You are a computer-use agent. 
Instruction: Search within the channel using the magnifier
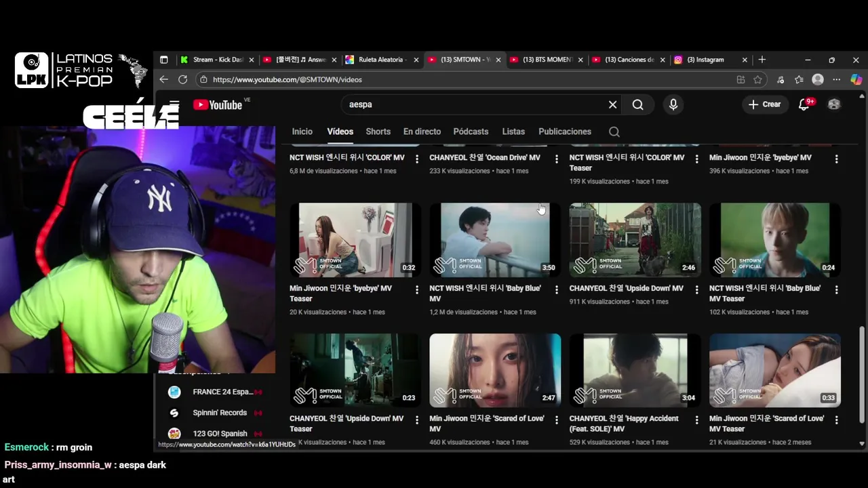pos(614,131)
